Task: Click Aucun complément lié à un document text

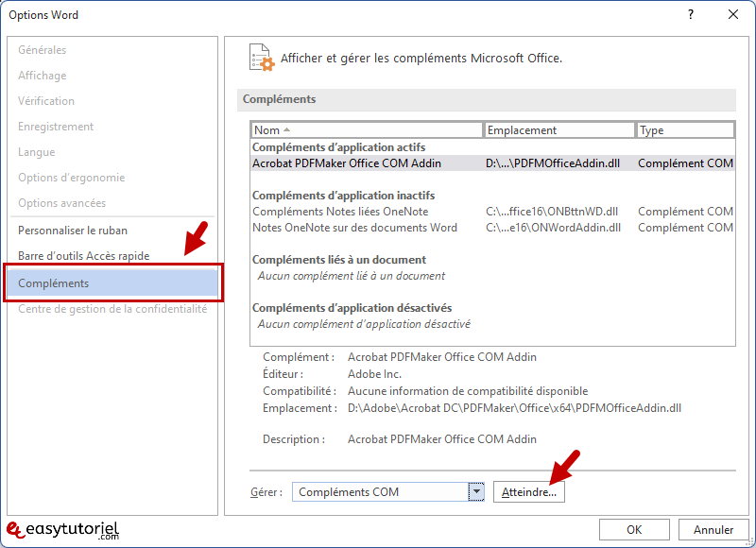Action: coord(351,276)
